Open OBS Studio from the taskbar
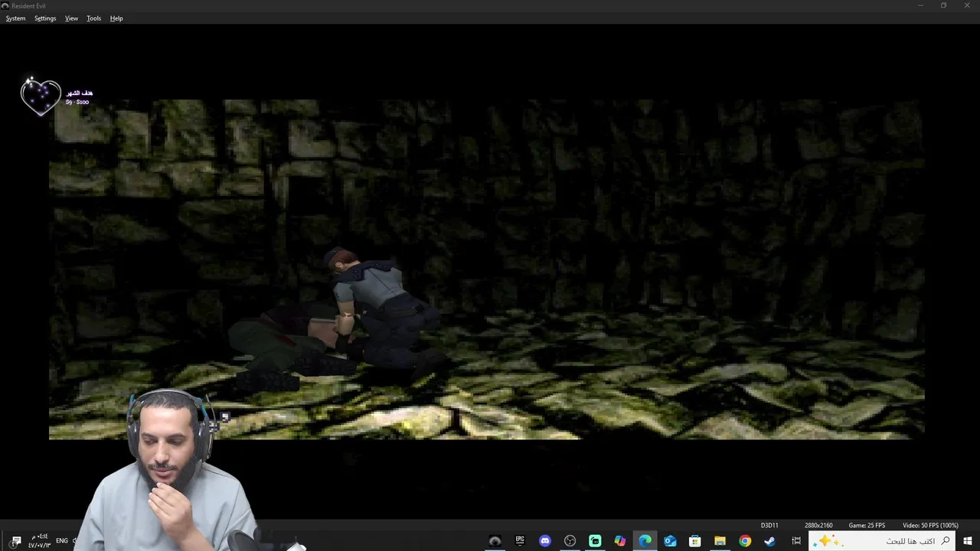 (570, 541)
